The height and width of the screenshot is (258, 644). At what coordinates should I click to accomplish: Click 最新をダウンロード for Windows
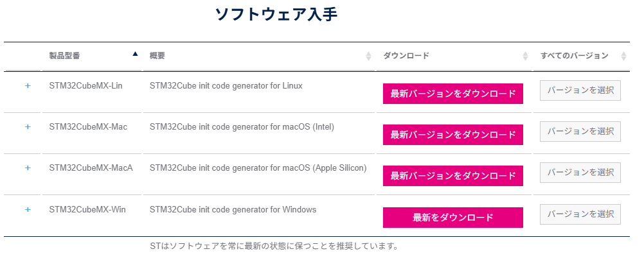coord(452,218)
